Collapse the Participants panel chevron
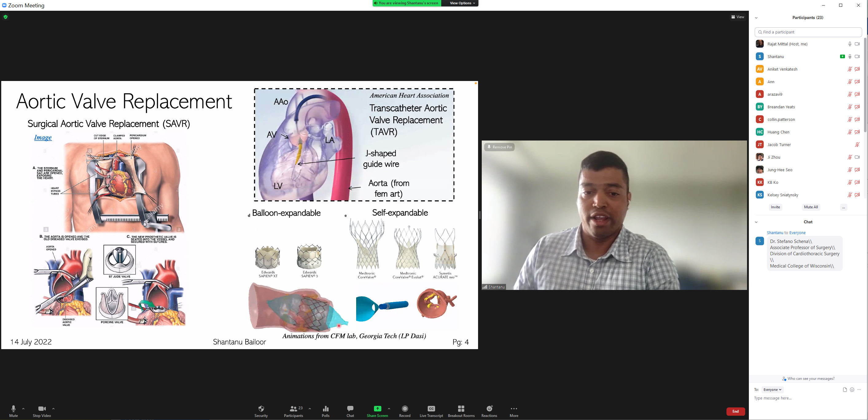 coord(756,18)
